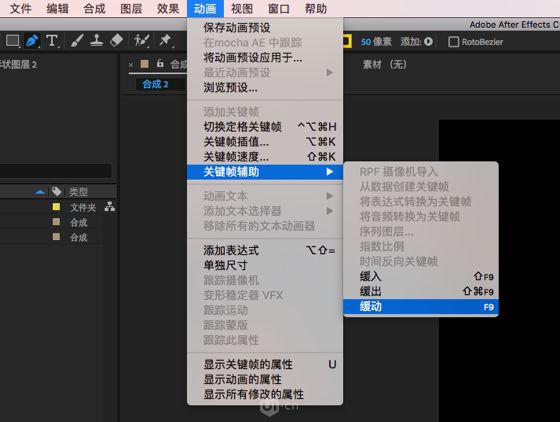This screenshot has height=422, width=560.
Task: Expand the 最近动画预设 submenu arrow
Action: pyautogui.click(x=330, y=72)
